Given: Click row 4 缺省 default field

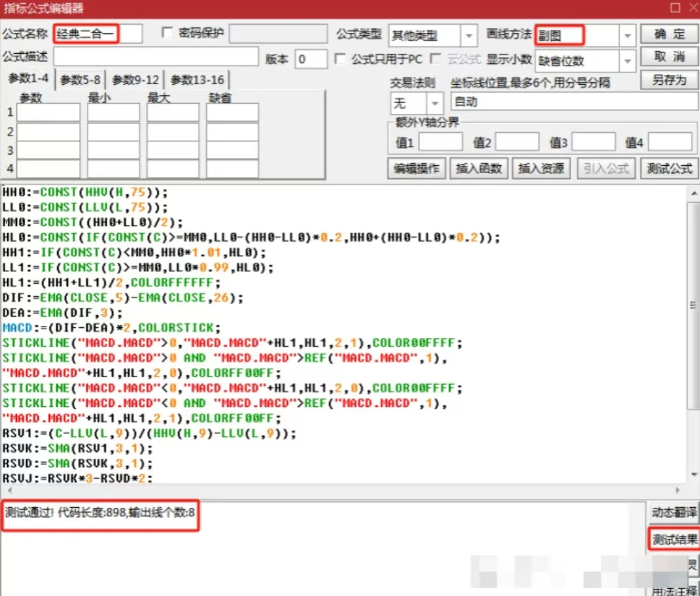Looking at the screenshot, I should [232, 168].
